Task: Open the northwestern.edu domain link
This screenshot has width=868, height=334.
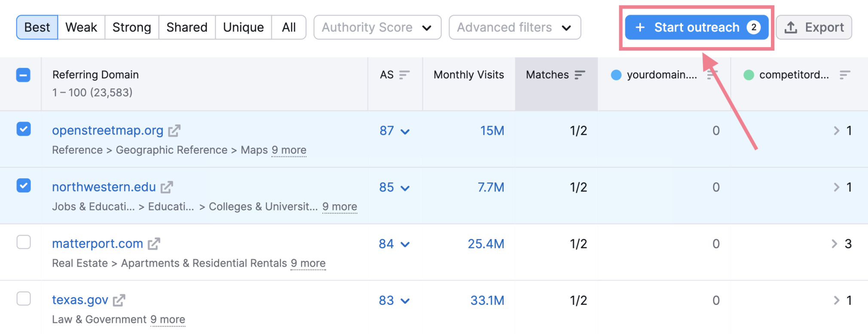Action: (x=104, y=187)
